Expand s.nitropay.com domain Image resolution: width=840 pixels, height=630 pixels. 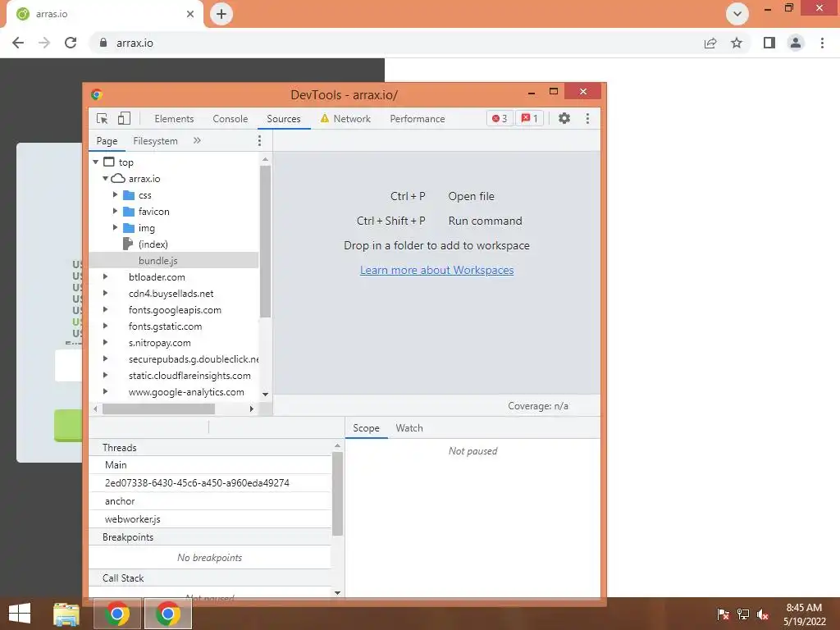tap(106, 342)
